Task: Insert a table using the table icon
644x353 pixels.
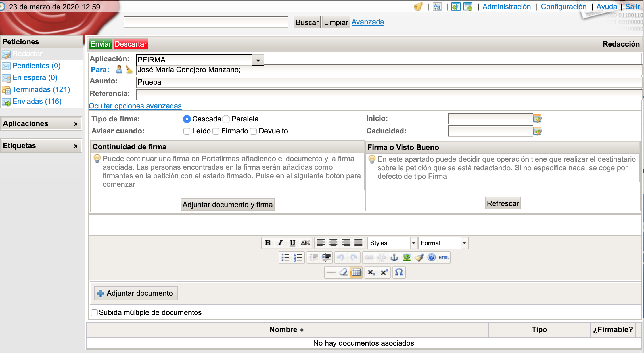Action: coord(356,272)
